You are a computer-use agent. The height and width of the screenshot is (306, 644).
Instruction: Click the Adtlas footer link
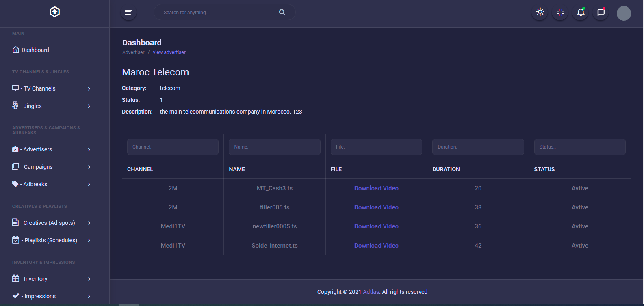371,292
